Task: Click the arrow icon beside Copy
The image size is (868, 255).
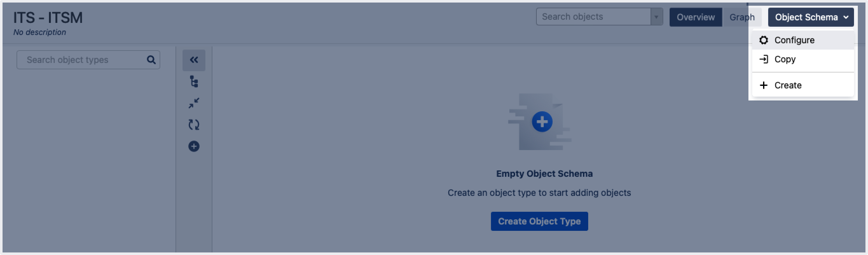Action: pos(763,59)
